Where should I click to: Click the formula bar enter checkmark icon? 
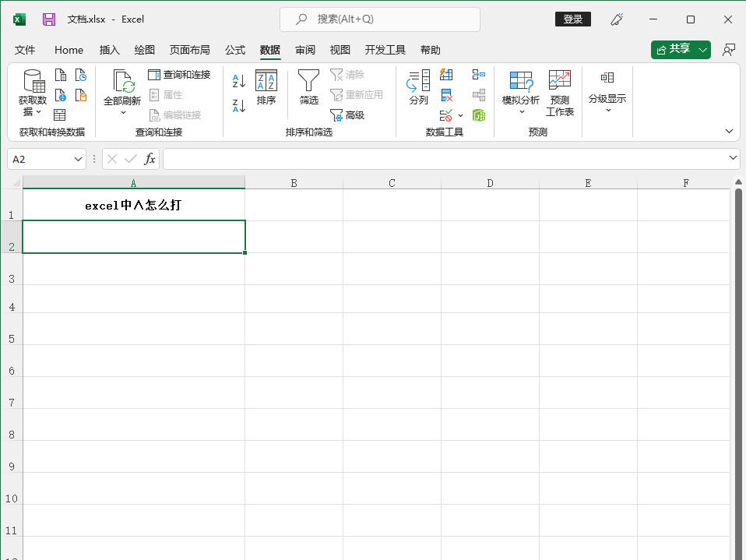130,159
